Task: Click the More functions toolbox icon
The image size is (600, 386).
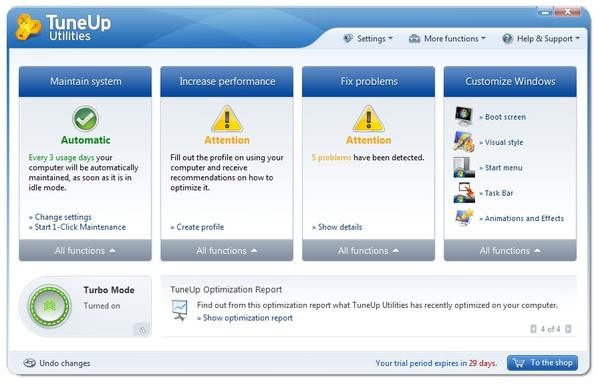Action: pyautogui.click(x=414, y=39)
